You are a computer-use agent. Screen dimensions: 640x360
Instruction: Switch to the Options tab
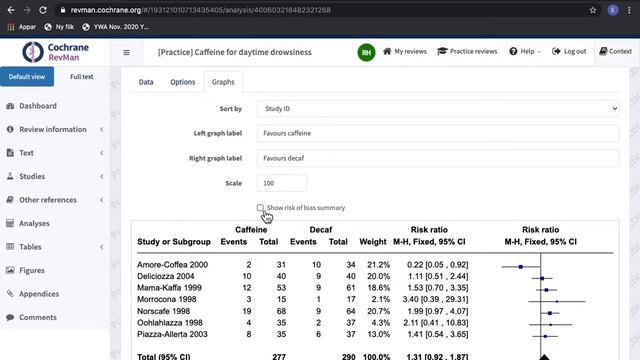point(182,82)
